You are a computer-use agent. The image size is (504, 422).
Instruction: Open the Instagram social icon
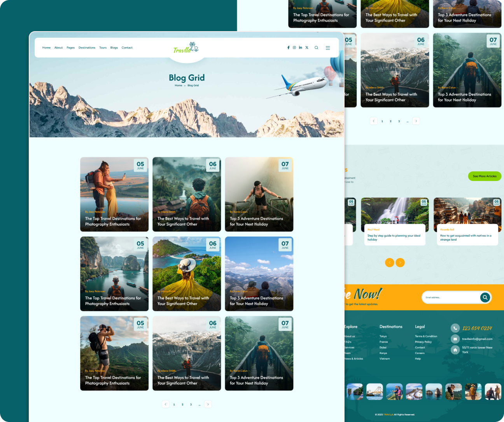294,47
